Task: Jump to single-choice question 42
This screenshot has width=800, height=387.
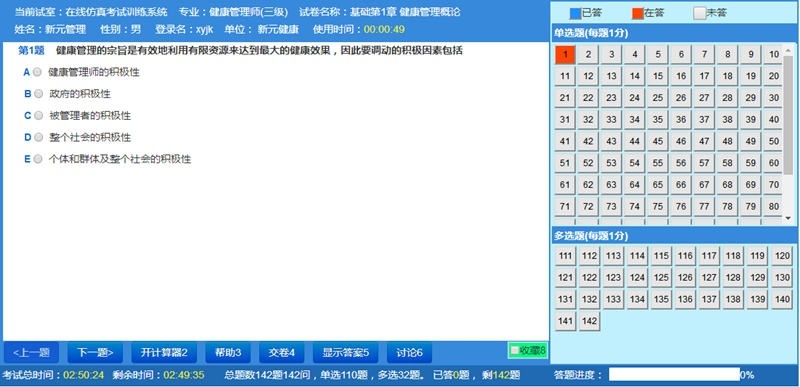Action: [588, 141]
